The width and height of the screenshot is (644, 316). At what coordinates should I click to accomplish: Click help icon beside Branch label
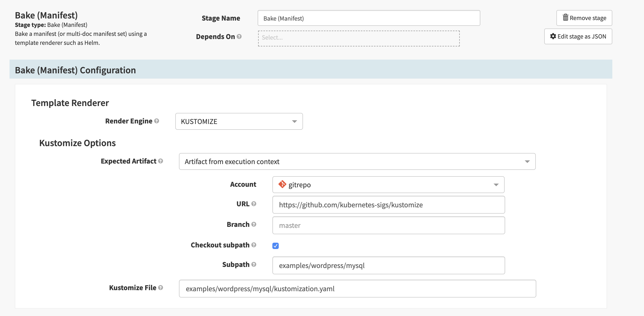tap(254, 224)
